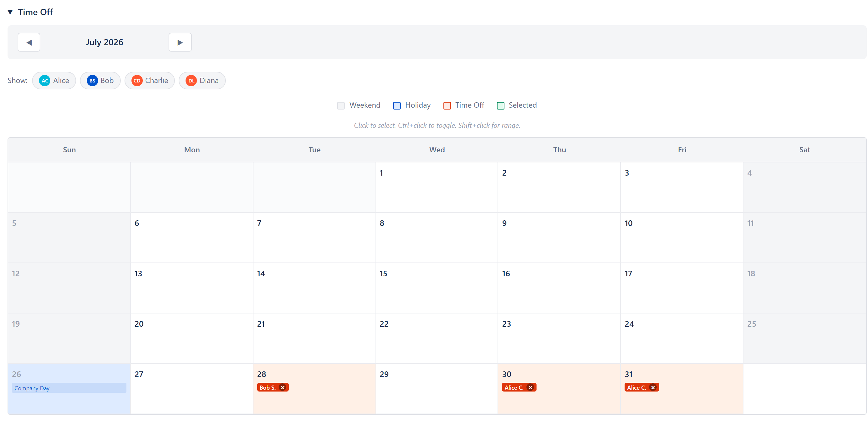
Task: Select July 15 on the calendar
Action: 437,288
